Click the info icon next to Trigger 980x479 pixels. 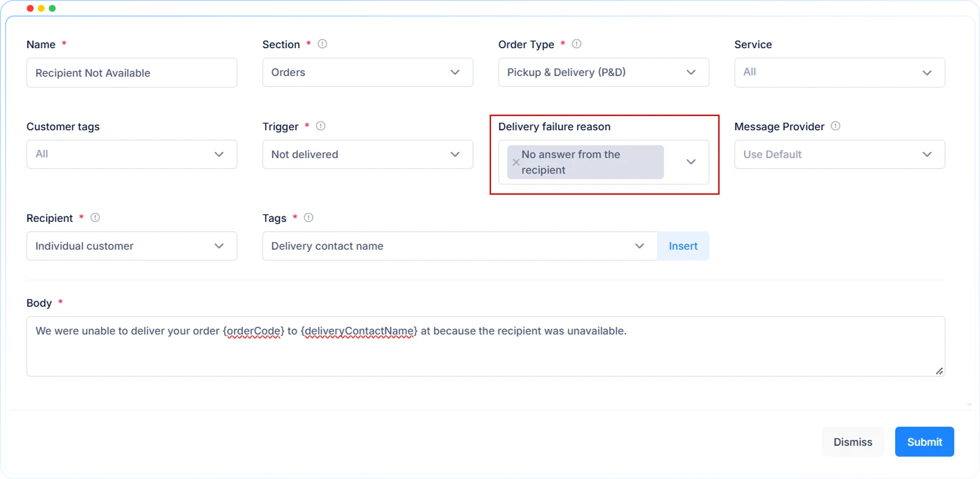pyautogui.click(x=321, y=126)
